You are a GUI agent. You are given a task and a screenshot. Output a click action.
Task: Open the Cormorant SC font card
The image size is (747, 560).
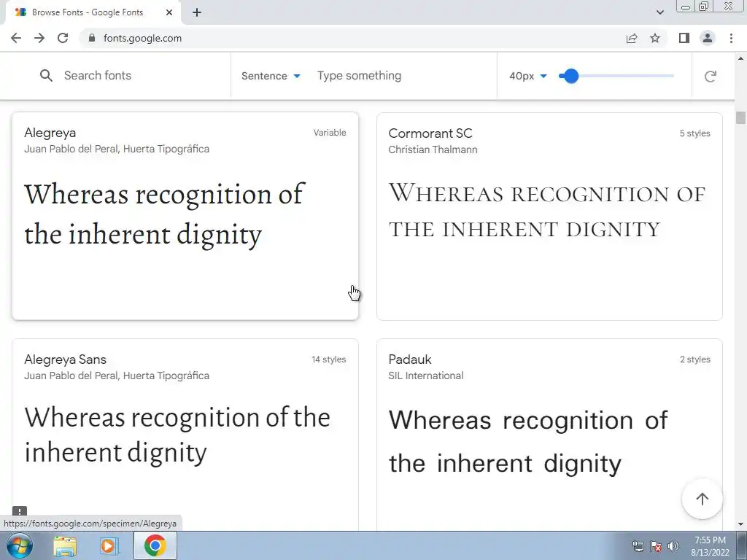coord(549,217)
